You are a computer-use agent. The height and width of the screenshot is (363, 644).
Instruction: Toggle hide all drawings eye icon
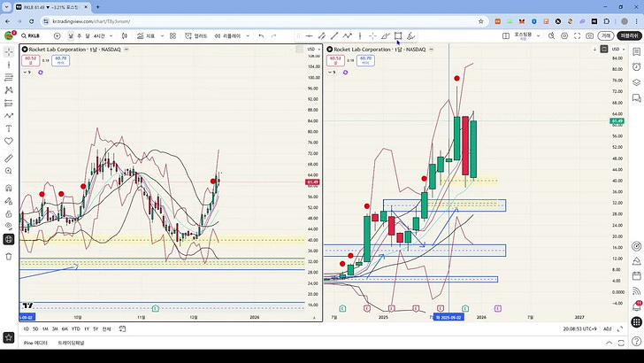click(x=9, y=226)
